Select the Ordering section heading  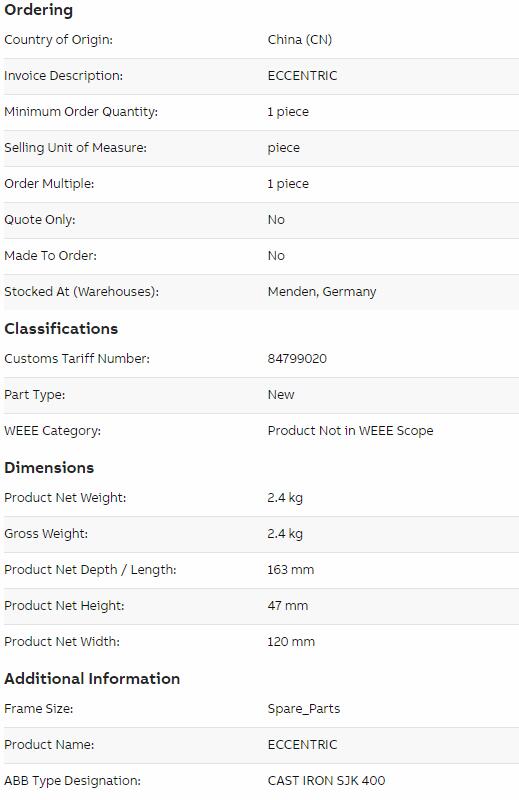coord(38,10)
